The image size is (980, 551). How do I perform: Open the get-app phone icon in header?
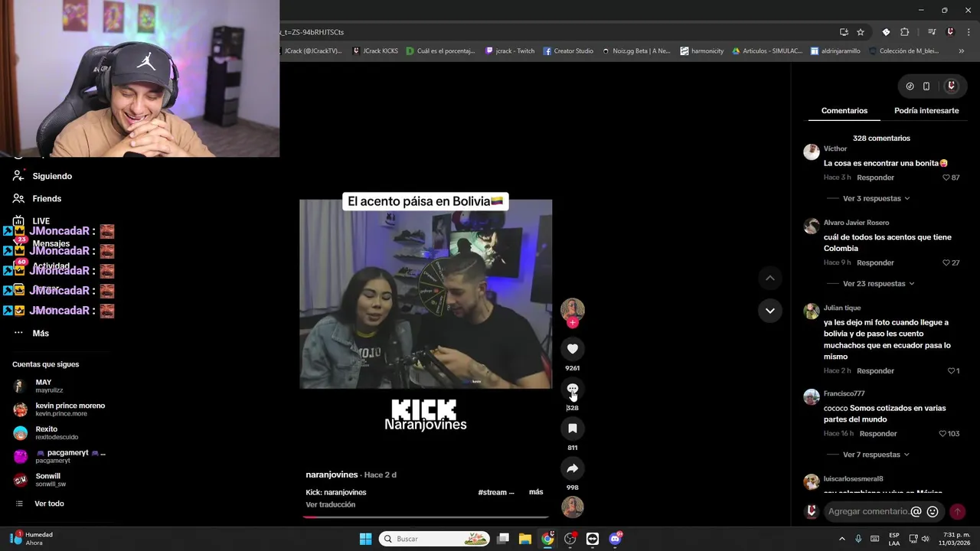(x=926, y=86)
